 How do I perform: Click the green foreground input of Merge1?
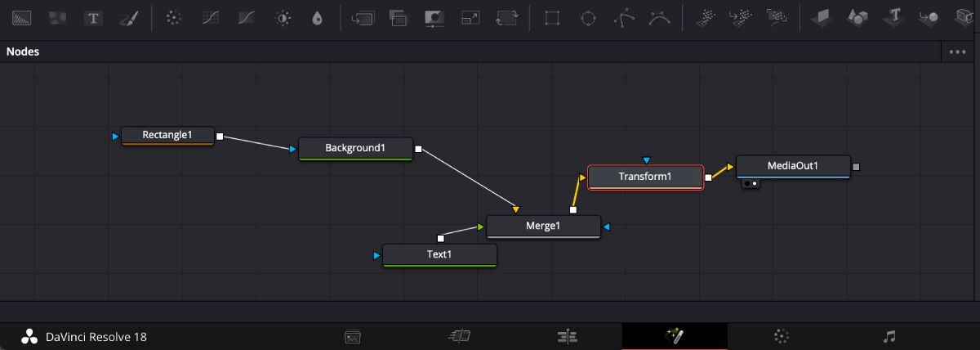tap(481, 227)
